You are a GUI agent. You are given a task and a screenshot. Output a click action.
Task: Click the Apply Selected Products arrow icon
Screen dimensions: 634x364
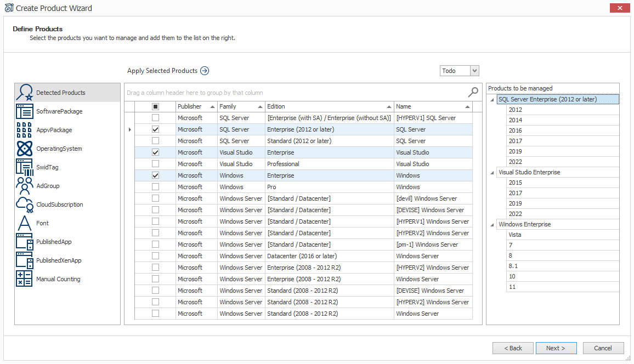click(x=205, y=71)
